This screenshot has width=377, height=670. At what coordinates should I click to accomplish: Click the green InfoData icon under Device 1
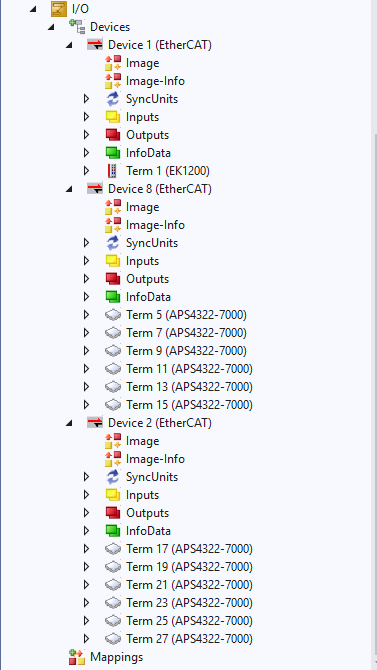(113, 153)
